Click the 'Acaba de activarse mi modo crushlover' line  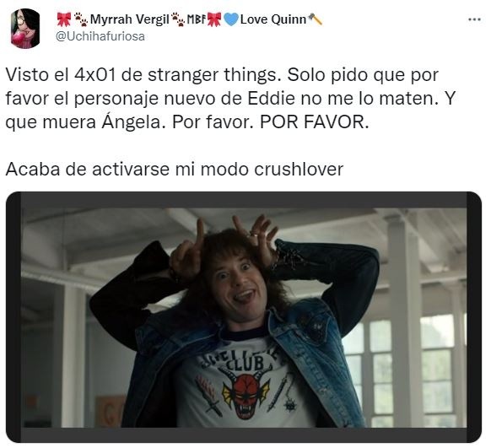[175, 170]
